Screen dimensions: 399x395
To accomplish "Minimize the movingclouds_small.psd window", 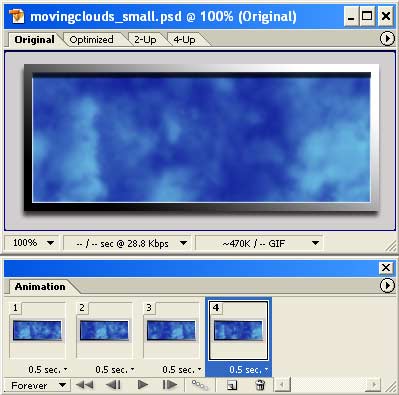I will click(351, 16).
